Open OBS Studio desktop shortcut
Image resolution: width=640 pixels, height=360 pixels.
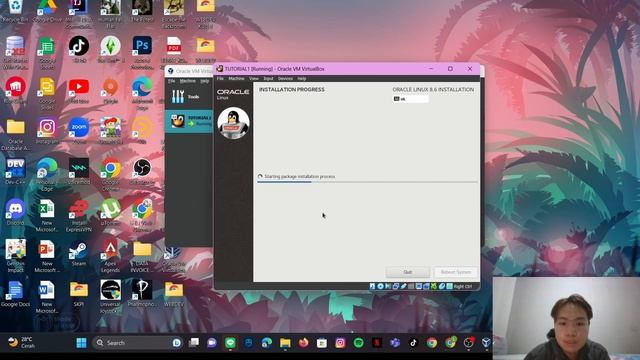(142, 172)
